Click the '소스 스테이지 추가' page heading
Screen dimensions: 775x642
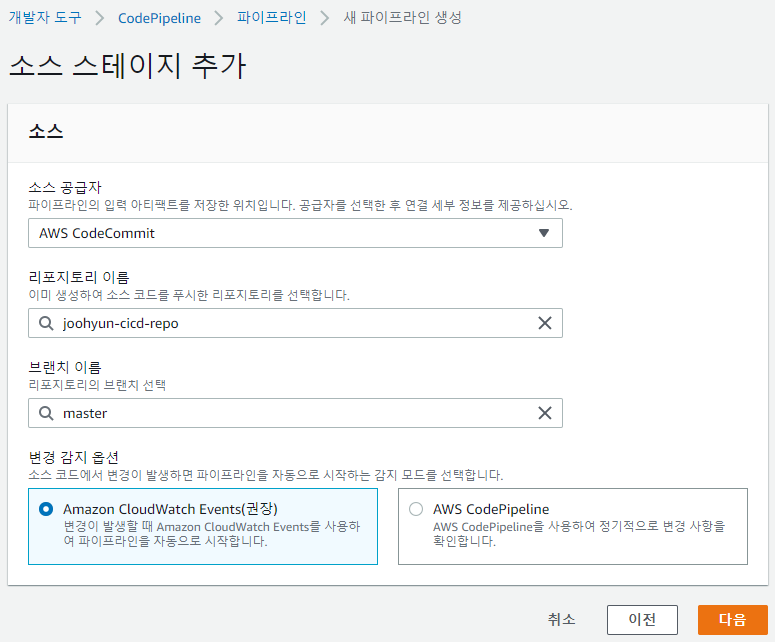(128, 66)
